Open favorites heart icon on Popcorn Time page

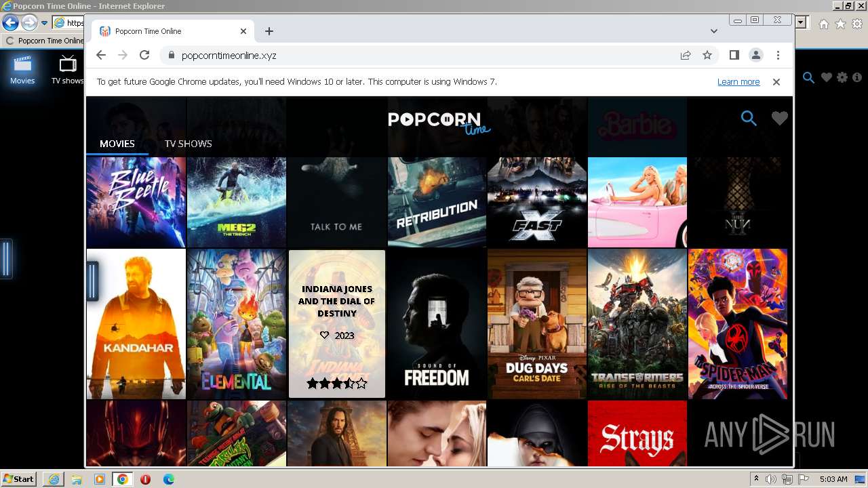click(780, 119)
